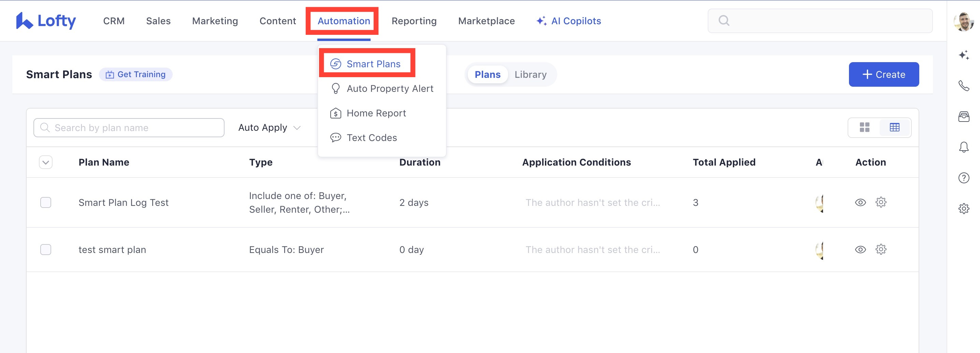Choose Text Codes from Automation menu
The image size is (980, 353).
(x=371, y=138)
